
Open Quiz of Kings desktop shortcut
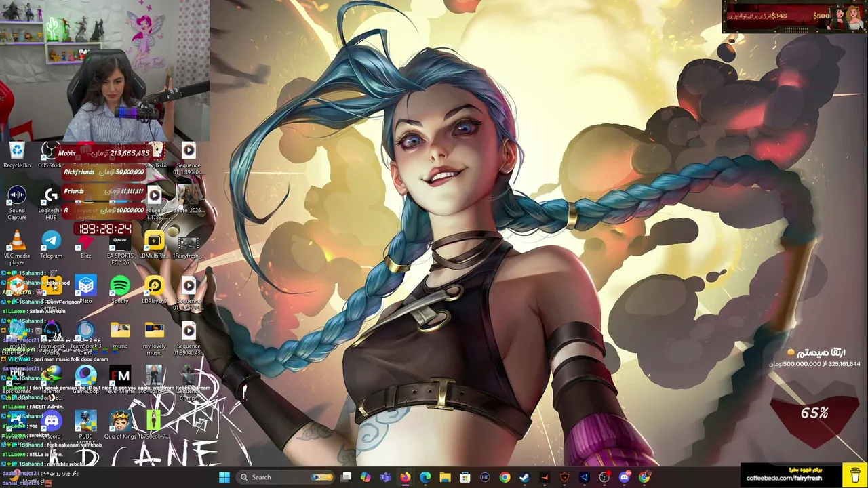[120, 426]
